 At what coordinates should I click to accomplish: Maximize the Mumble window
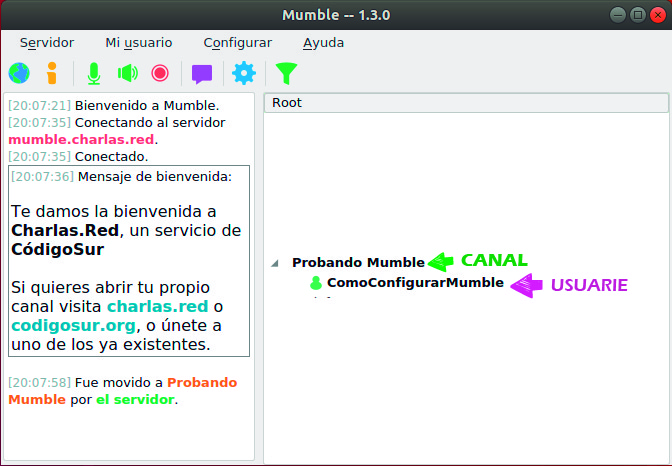pos(638,15)
